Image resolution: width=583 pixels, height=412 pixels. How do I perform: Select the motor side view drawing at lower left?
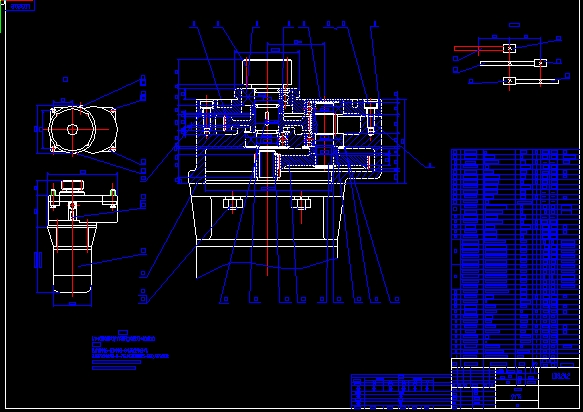tap(83, 237)
